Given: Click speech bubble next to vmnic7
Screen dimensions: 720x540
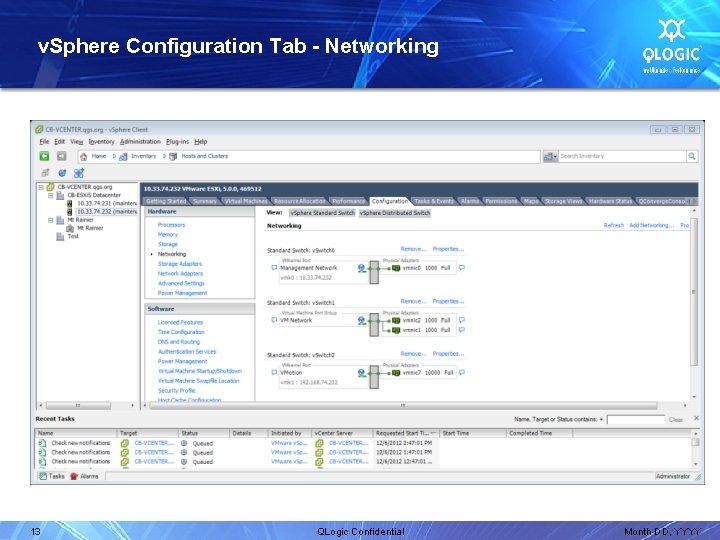Looking at the screenshot, I should coord(462,372).
